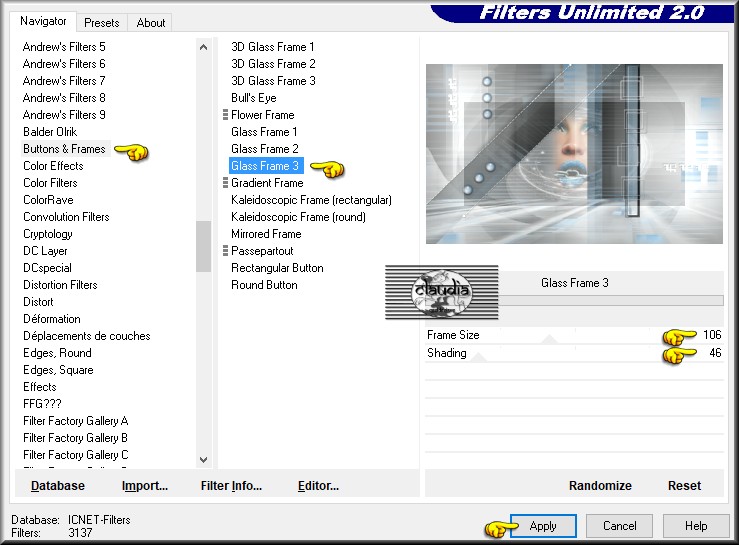Select Convolution Filters category
The width and height of the screenshot is (739, 545).
coord(66,216)
